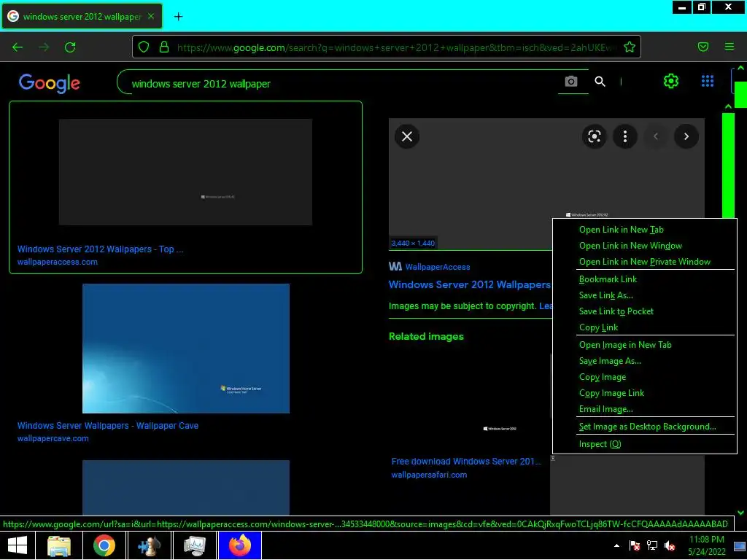
Task: Click the padlock site info icon
Action: click(x=164, y=47)
